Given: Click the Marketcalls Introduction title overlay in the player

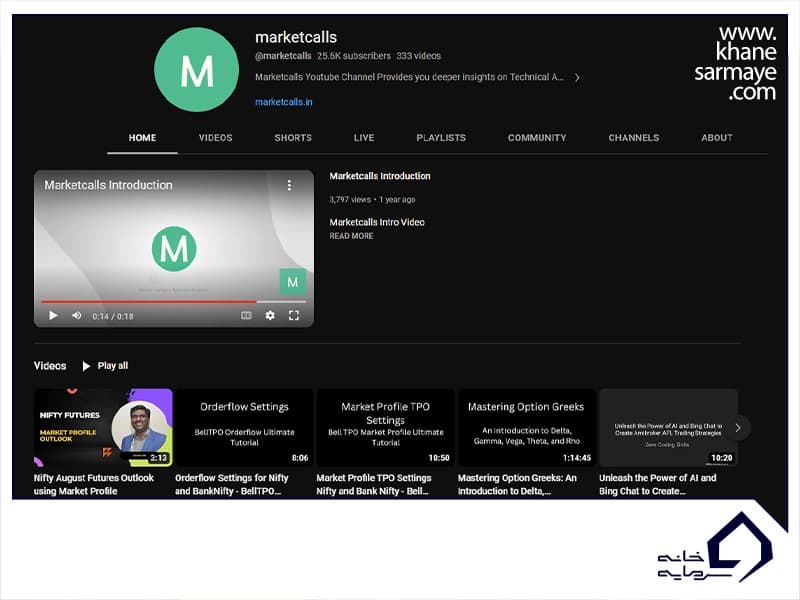Looking at the screenshot, I should coord(108,185).
